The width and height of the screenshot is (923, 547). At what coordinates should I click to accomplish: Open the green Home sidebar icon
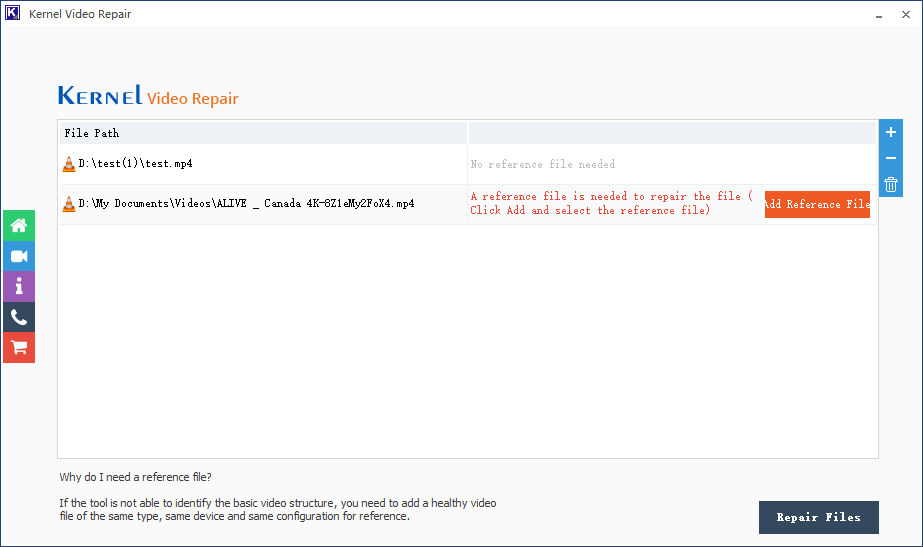click(x=19, y=226)
